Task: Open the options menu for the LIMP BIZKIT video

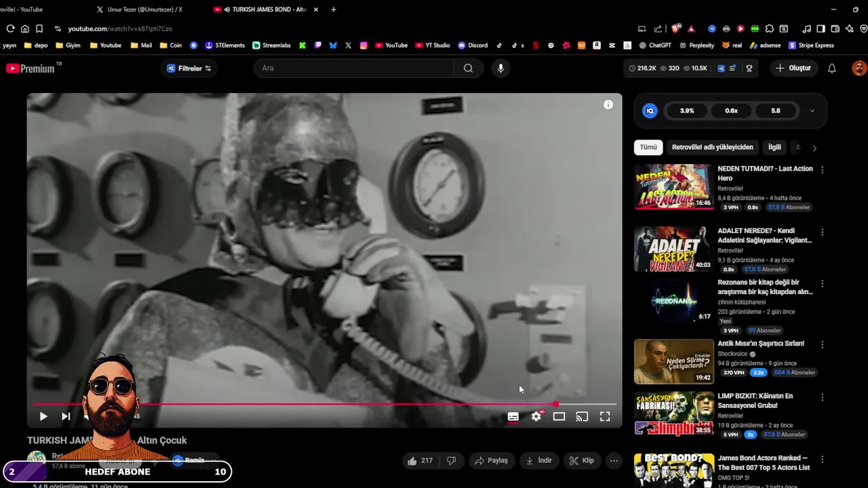Action: tap(823, 397)
